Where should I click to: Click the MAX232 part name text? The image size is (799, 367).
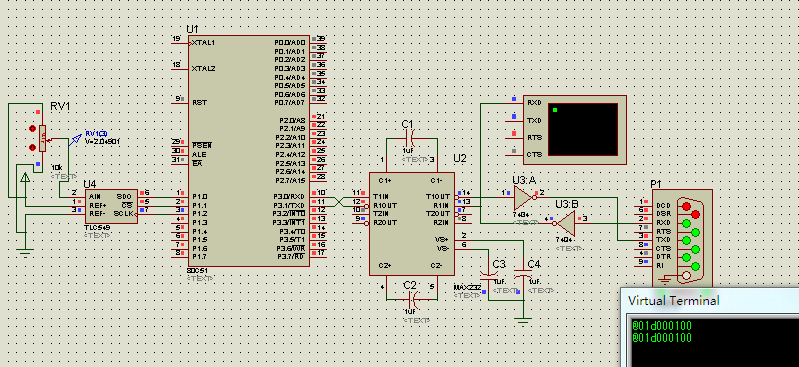(x=467, y=287)
